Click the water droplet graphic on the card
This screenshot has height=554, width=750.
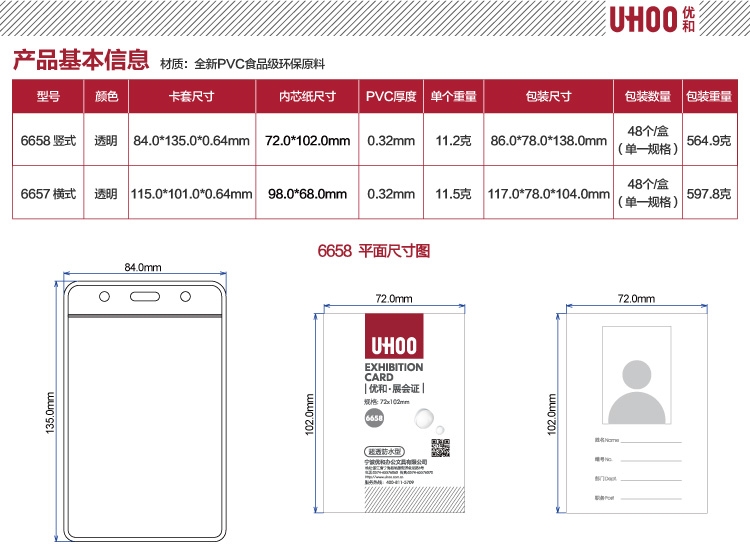tap(426, 419)
